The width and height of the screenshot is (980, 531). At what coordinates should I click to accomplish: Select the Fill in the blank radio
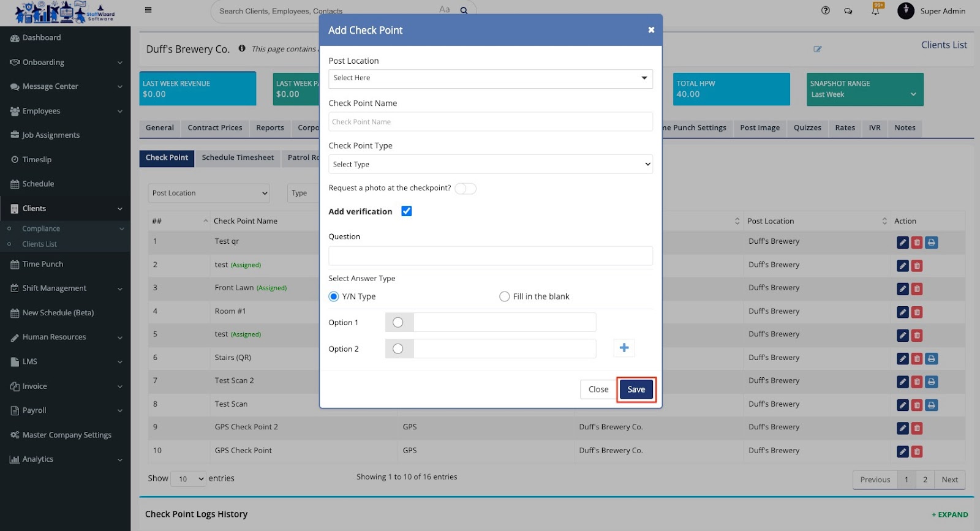(504, 296)
